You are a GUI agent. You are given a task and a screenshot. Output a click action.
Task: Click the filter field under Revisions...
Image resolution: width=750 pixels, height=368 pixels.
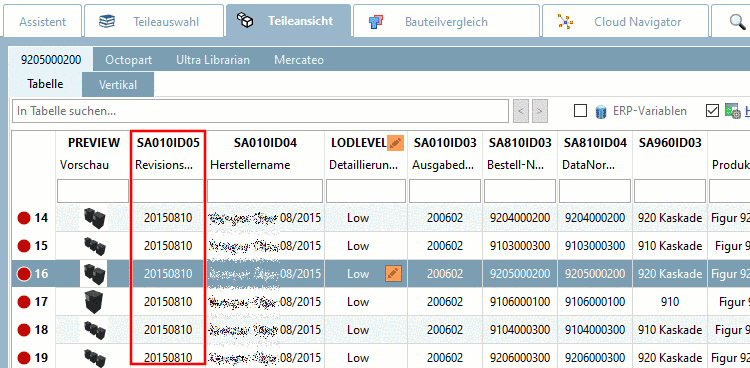[168, 191]
